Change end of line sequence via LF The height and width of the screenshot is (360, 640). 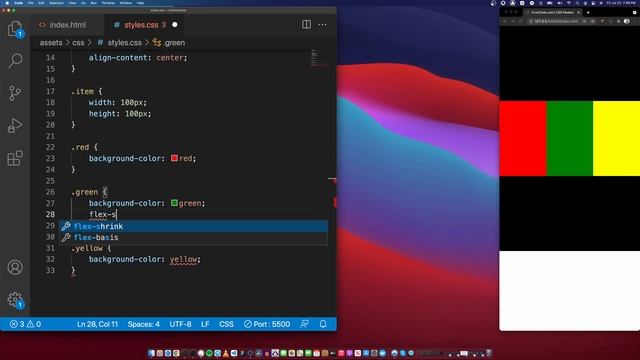pos(205,324)
